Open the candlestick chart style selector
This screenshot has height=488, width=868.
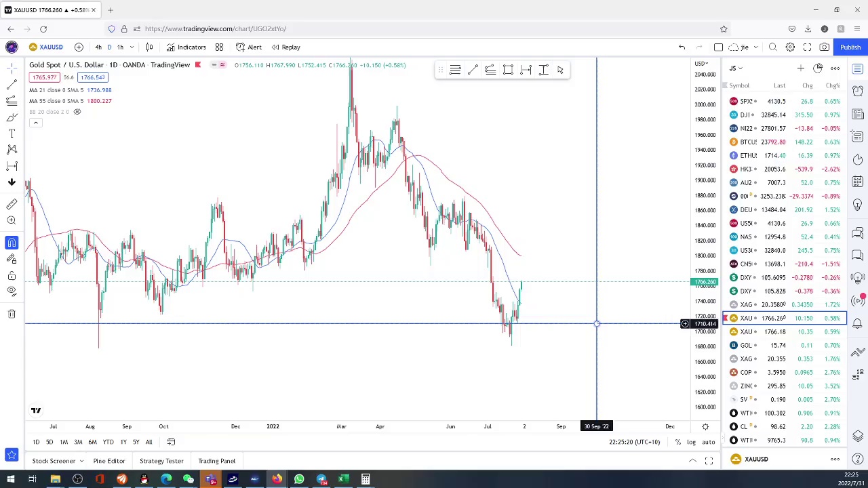point(149,47)
